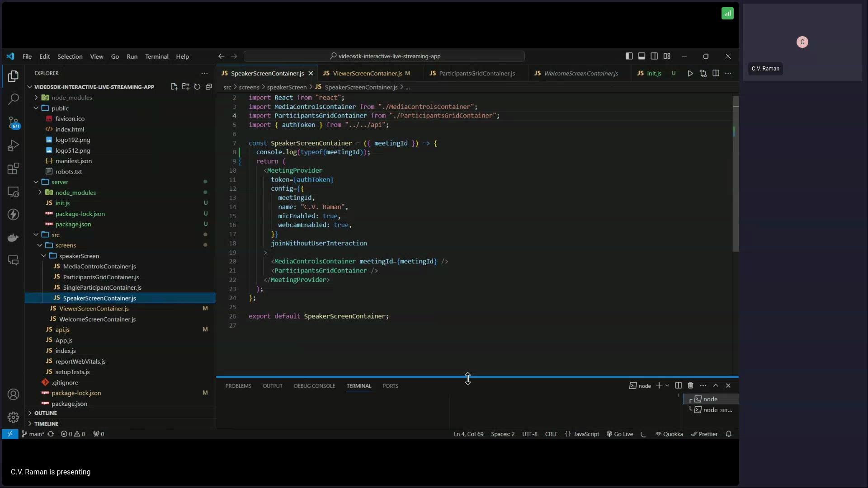Open the Search icon in activity bar
868x488 pixels.
[13, 99]
